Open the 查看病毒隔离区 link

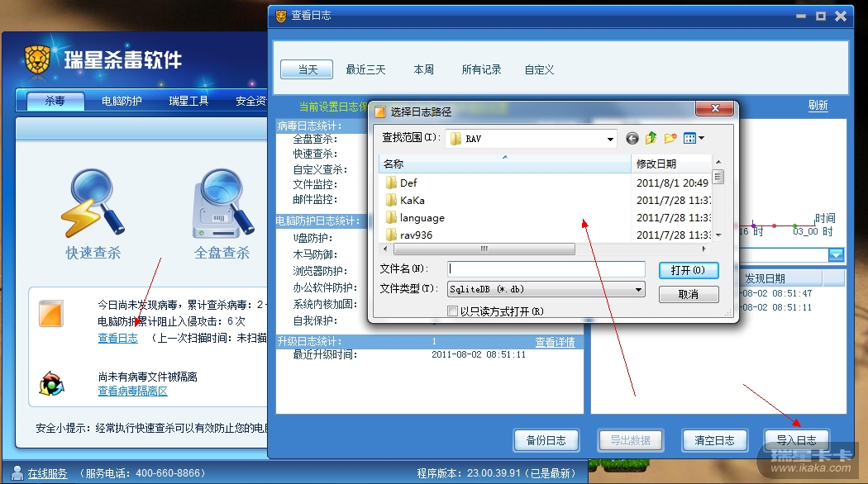[133, 391]
